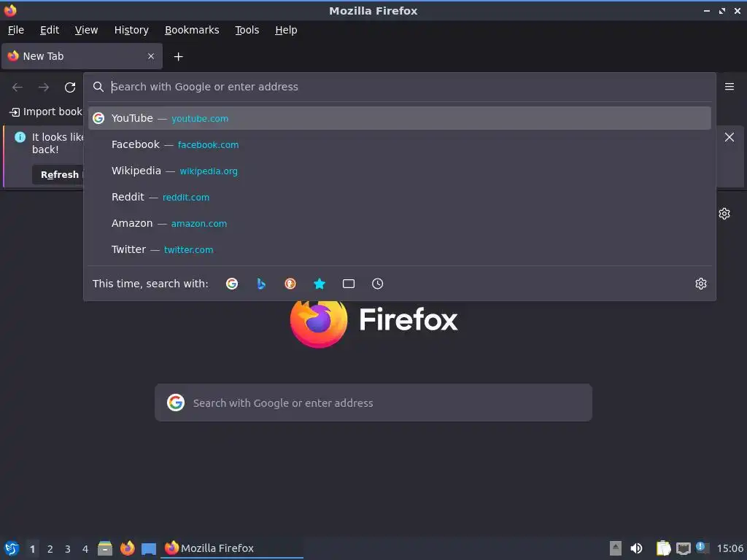
Task: Open volume control in system tray
Action: point(636,548)
